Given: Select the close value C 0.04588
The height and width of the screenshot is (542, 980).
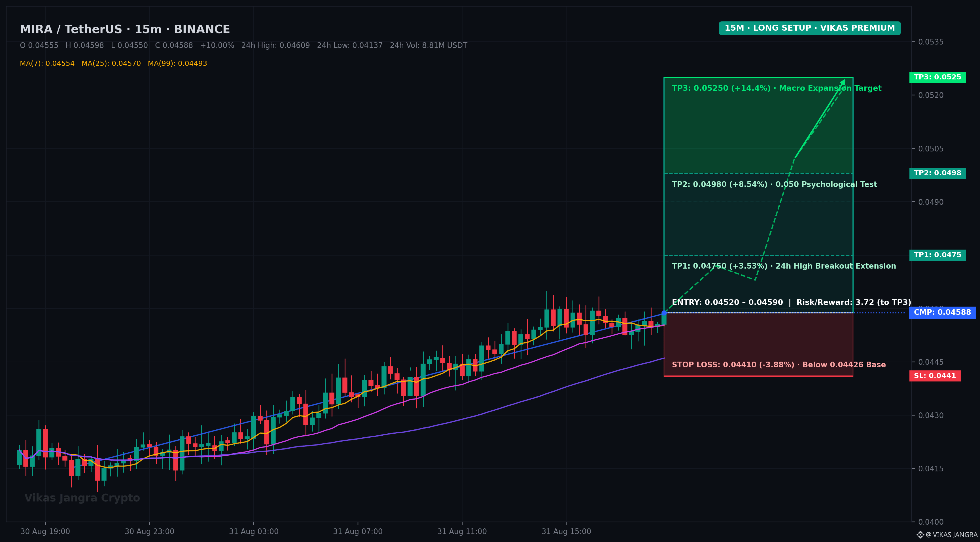Looking at the screenshot, I should point(174,46).
